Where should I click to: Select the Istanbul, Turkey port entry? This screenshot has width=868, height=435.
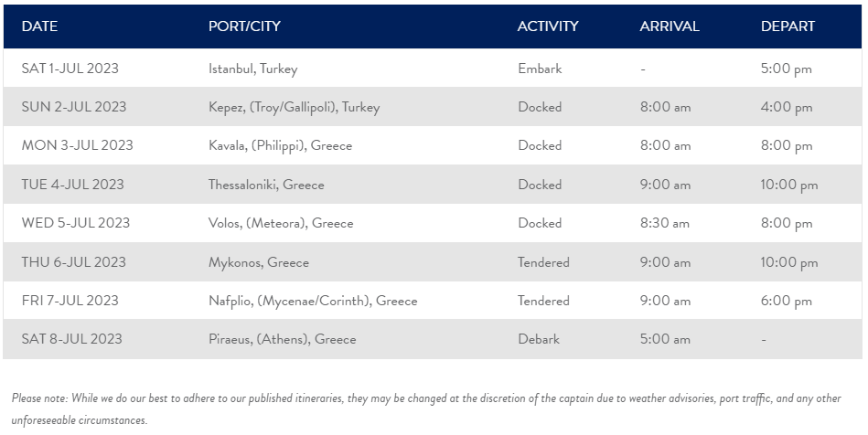(253, 69)
